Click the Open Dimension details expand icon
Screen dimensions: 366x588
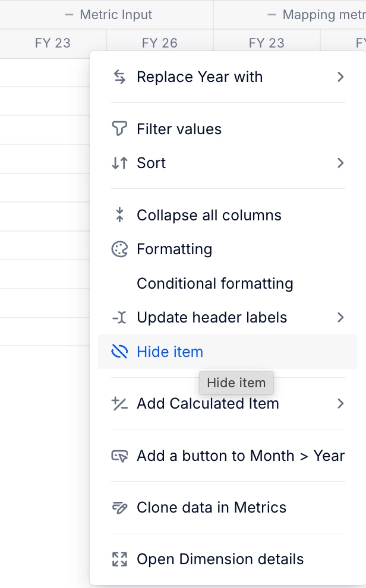(x=119, y=559)
